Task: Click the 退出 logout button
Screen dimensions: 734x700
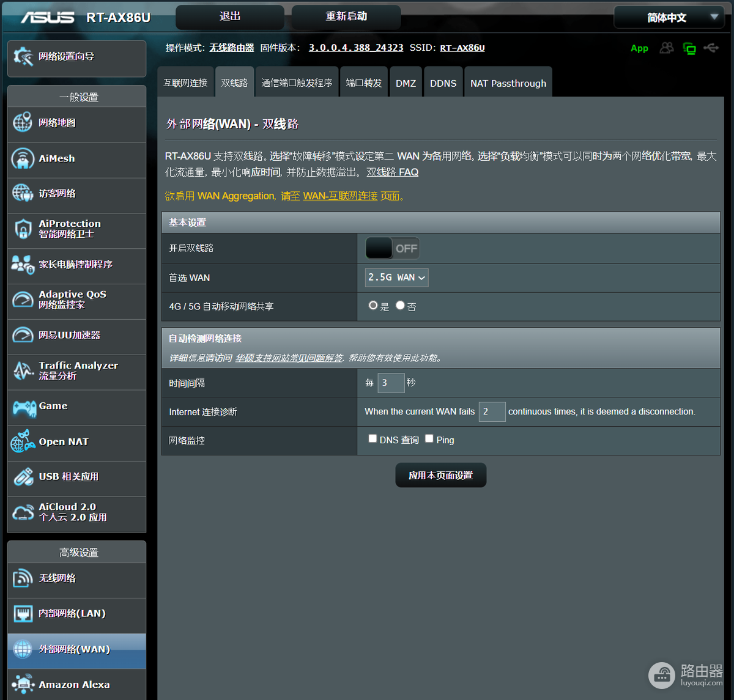Action: [230, 17]
